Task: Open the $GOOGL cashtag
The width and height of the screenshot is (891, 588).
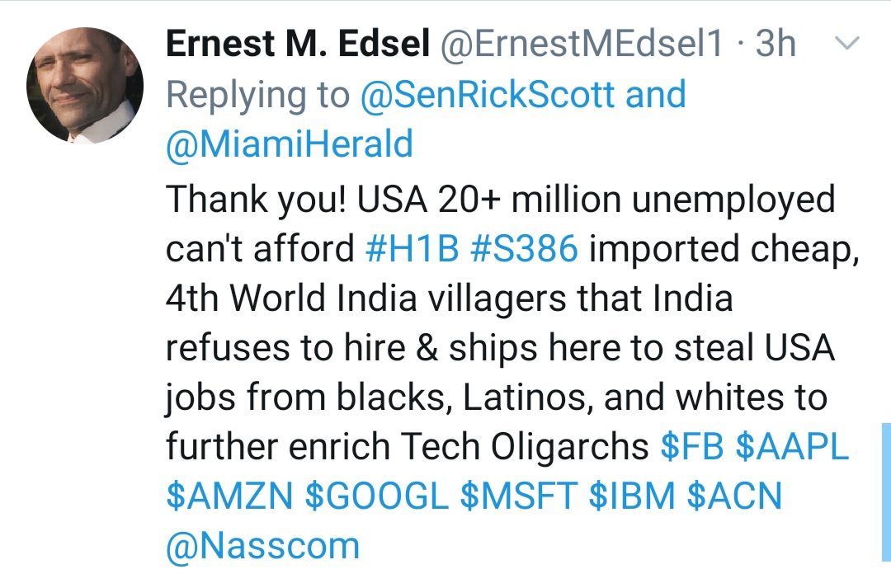Action: 376,496
